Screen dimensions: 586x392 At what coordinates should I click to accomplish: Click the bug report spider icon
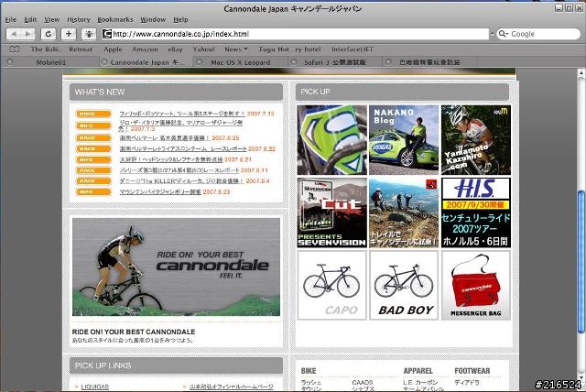click(x=89, y=34)
